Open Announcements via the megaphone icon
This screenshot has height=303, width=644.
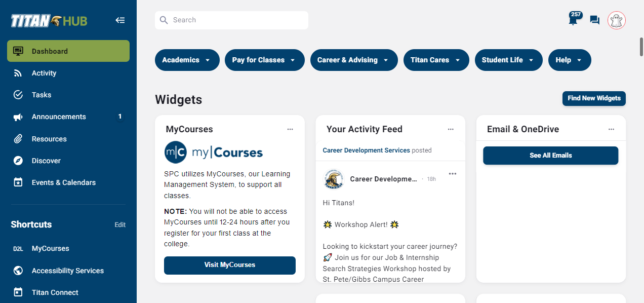click(18, 117)
